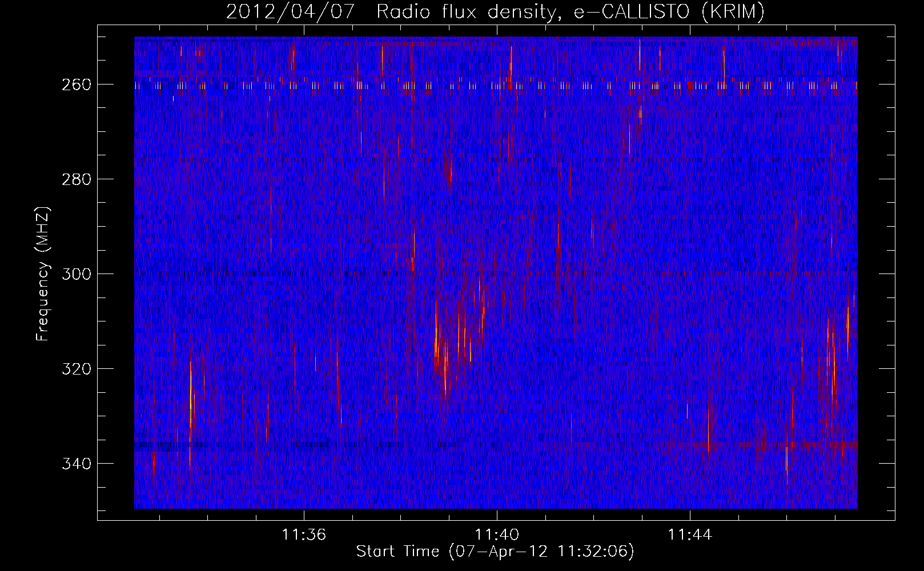This screenshot has height=571, width=924.
Task: Click the 'Start Time (07-Apr-12 11:32:06)' label
Action: pos(495,552)
